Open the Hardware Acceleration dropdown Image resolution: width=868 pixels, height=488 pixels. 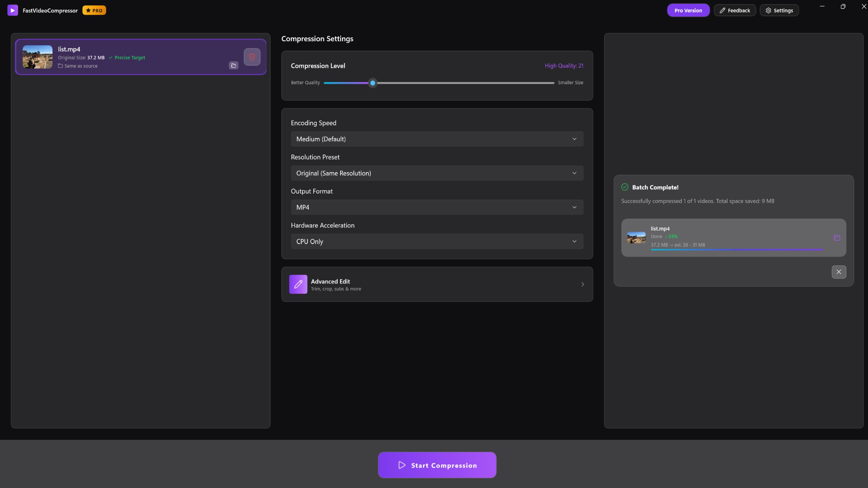coord(437,242)
